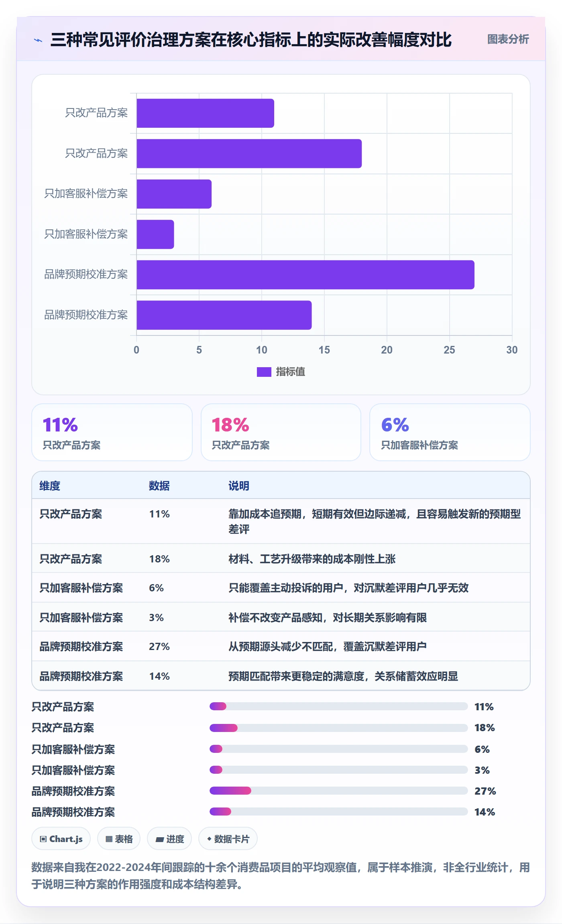562x924 pixels.
Task: Click the 图表分析 label in header
Action: pos(508,39)
